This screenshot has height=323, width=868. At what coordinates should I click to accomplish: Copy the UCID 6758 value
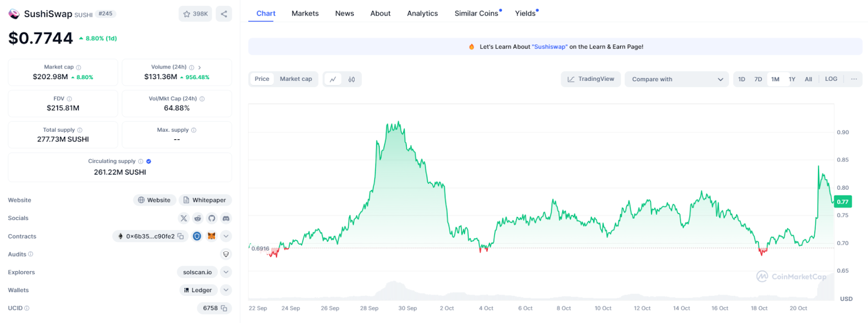[224, 308]
